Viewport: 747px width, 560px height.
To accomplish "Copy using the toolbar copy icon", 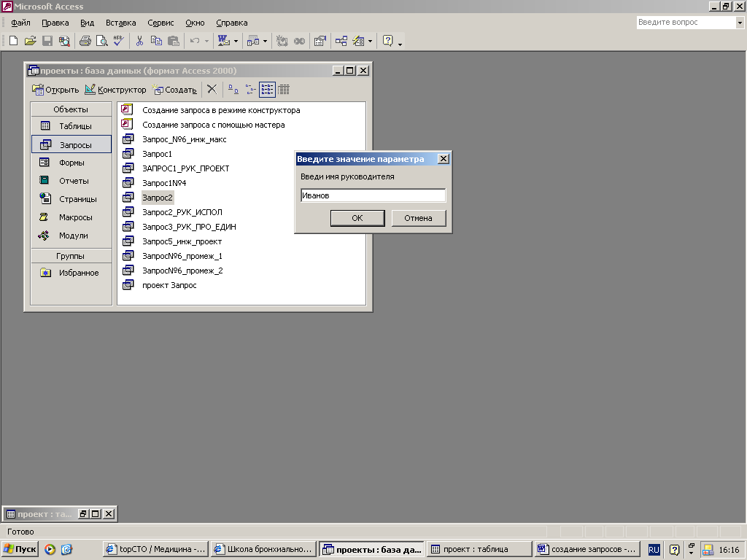I will (156, 41).
